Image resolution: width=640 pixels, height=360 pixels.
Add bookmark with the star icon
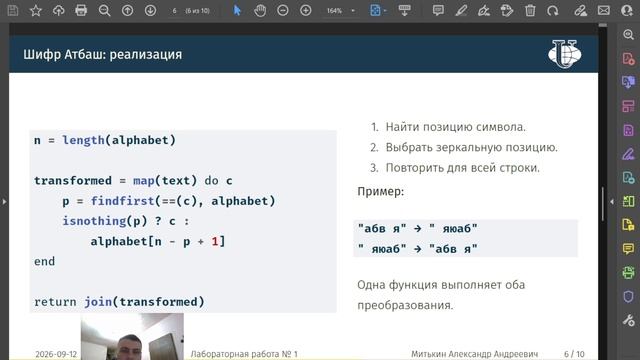pyautogui.click(x=36, y=10)
